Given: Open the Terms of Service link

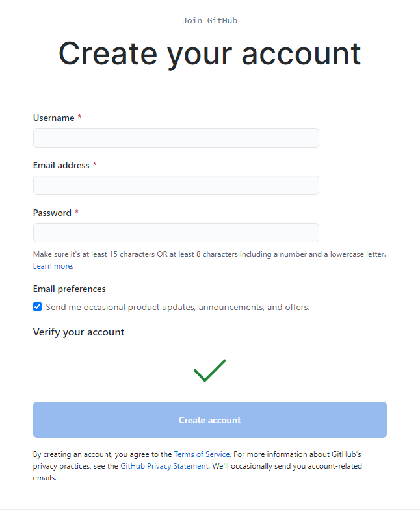Looking at the screenshot, I should [x=202, y=454].
